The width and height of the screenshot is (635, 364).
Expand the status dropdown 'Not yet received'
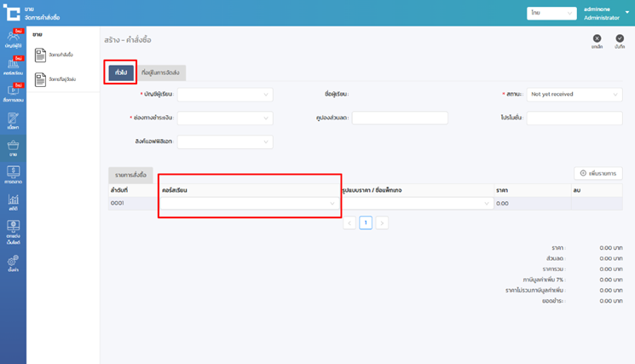click(x=574, y=95)
